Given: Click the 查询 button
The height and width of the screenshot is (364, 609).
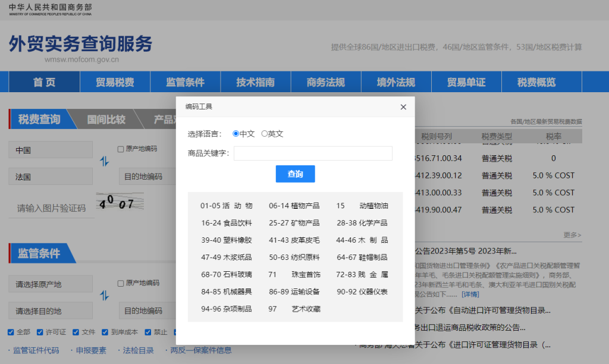Looking at the screenshot, I should pyautogui.click(x=295, y=174).
